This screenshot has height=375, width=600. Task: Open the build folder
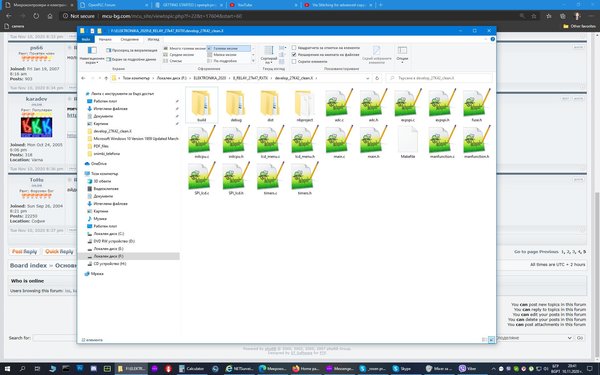click(x=202, y=104)
